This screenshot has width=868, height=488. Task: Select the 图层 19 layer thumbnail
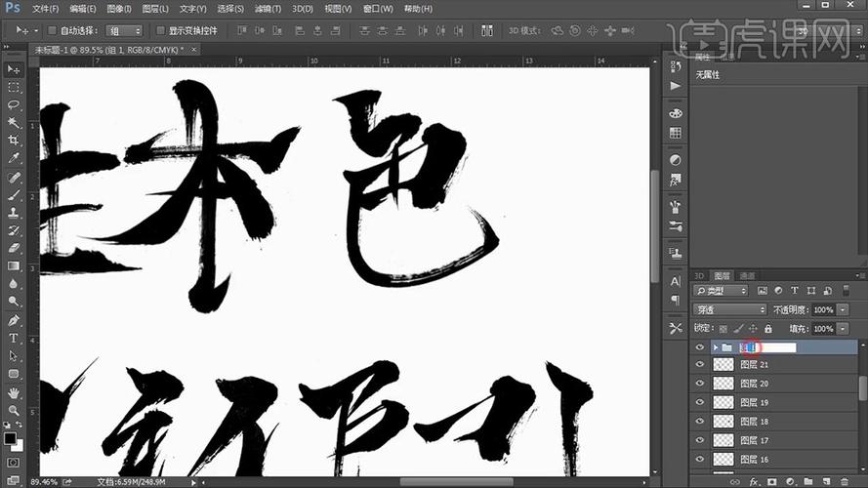point(723,402)
